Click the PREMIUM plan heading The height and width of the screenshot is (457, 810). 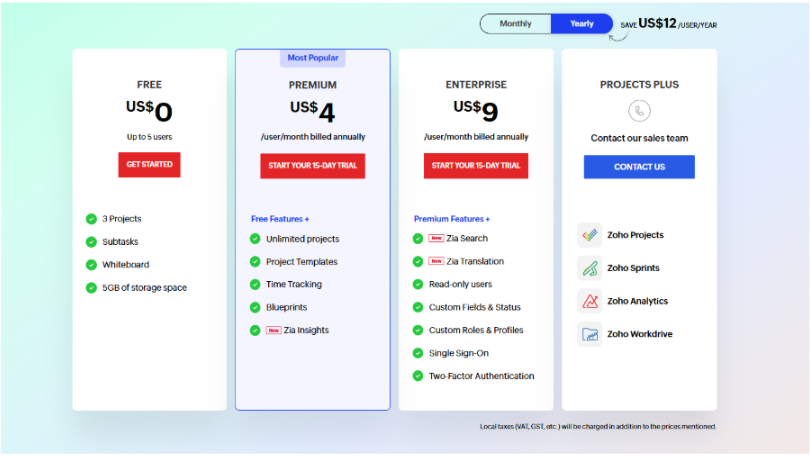click(x=313, y=85)
